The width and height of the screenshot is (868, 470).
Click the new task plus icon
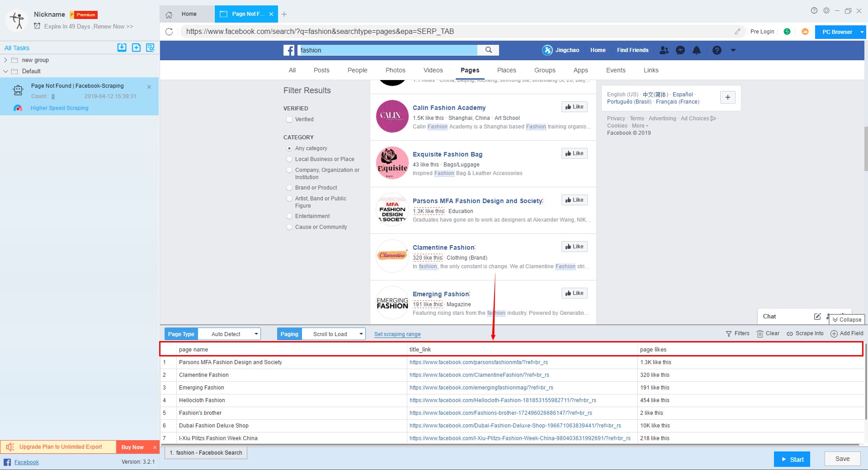[136, 47]
